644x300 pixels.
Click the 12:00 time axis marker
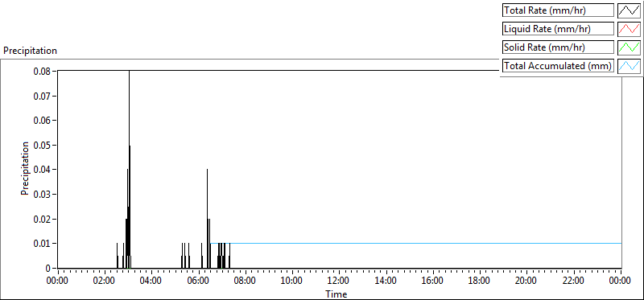click(339, 281)
